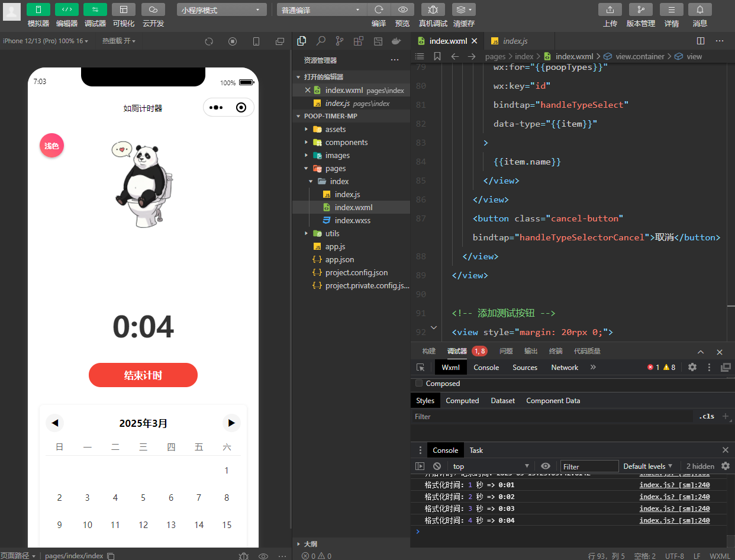Open the source control icon
The height and width of the screenshot is (560, 735).
(340, 41)
